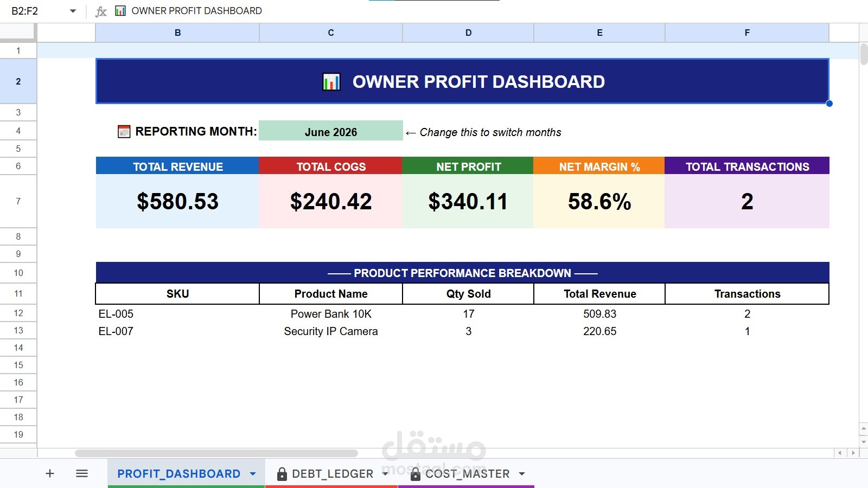Click the OWNER PROFIT DASHBOARD title banner

[462, 81]
